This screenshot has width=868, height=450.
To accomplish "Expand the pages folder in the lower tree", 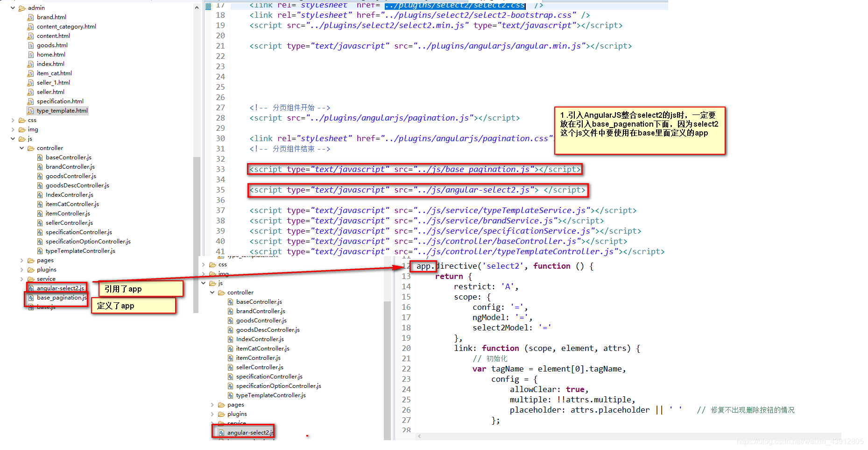I will [212, 405].
